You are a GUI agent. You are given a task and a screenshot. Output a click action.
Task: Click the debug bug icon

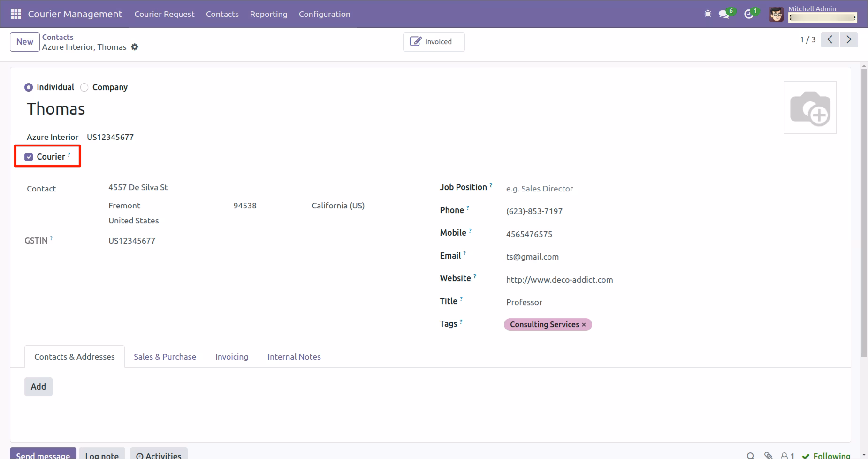click(x=708, y=14)
